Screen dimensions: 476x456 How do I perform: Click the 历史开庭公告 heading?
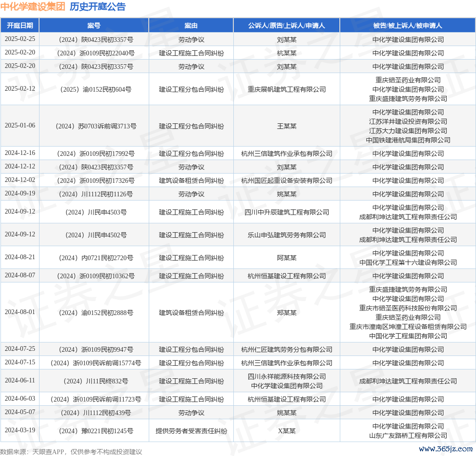[98, 7]
